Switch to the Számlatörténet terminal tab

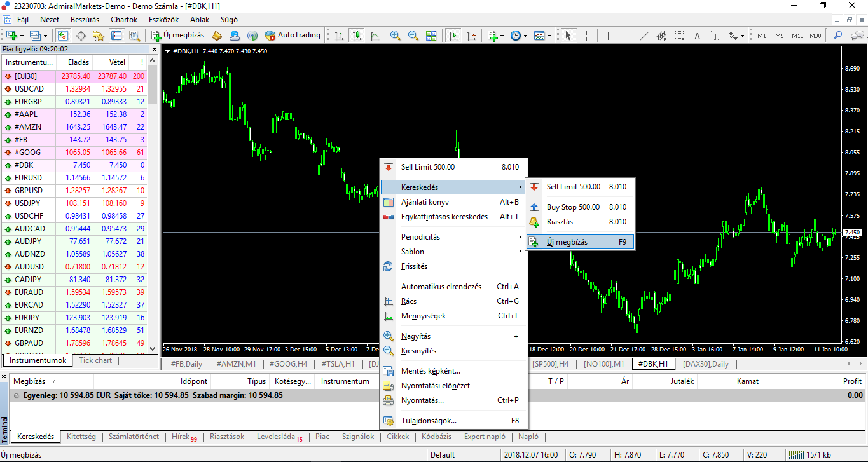click(133, 437)
